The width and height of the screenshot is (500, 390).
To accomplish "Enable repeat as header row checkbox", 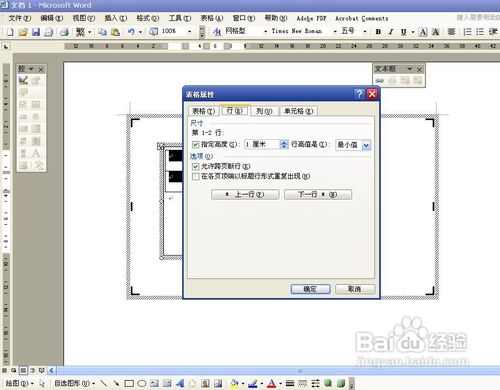I will point(196,176).
